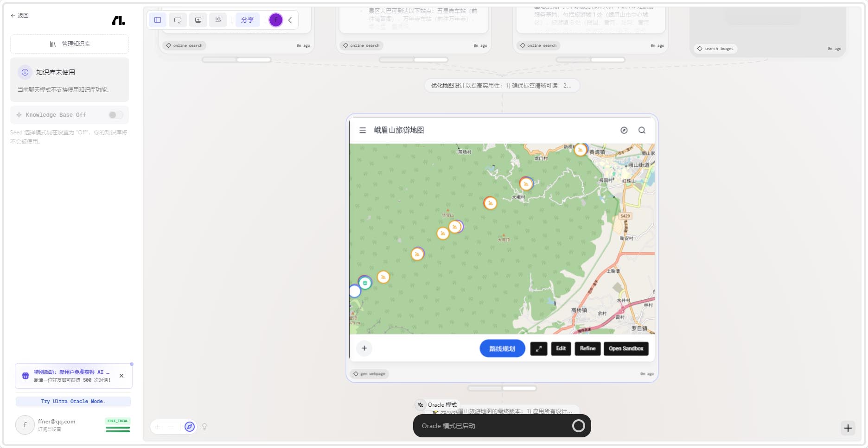
Task: Open the list search icon in toolbar
Action: tap(218, 20)
